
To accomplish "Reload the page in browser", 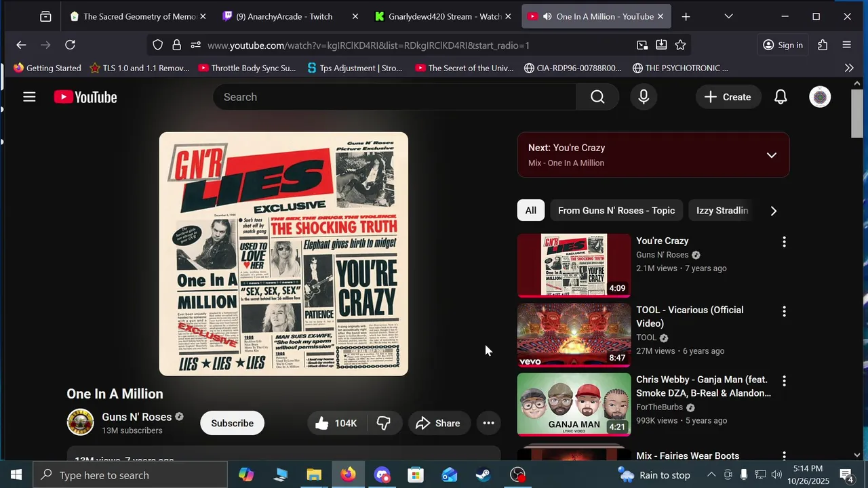I will (x=70, y=45).
